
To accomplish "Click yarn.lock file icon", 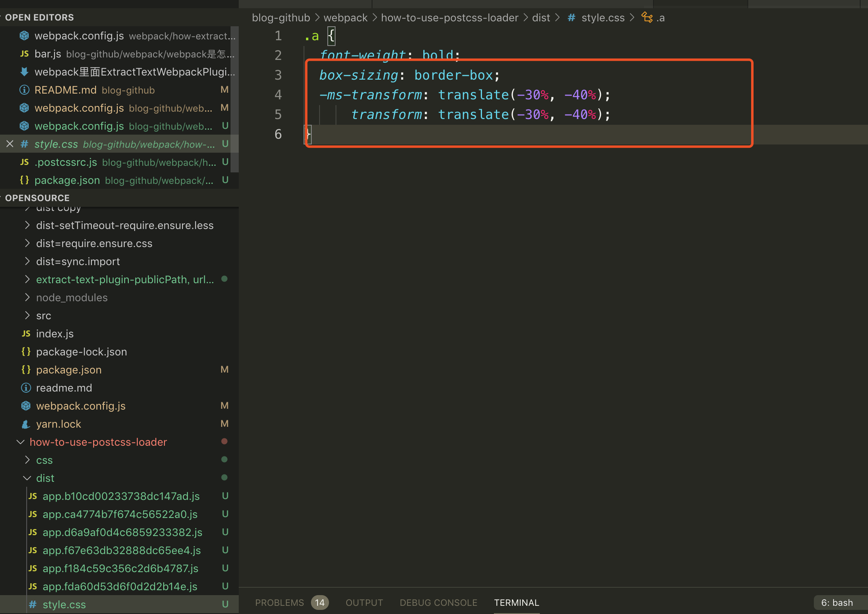I will (26, 424).
